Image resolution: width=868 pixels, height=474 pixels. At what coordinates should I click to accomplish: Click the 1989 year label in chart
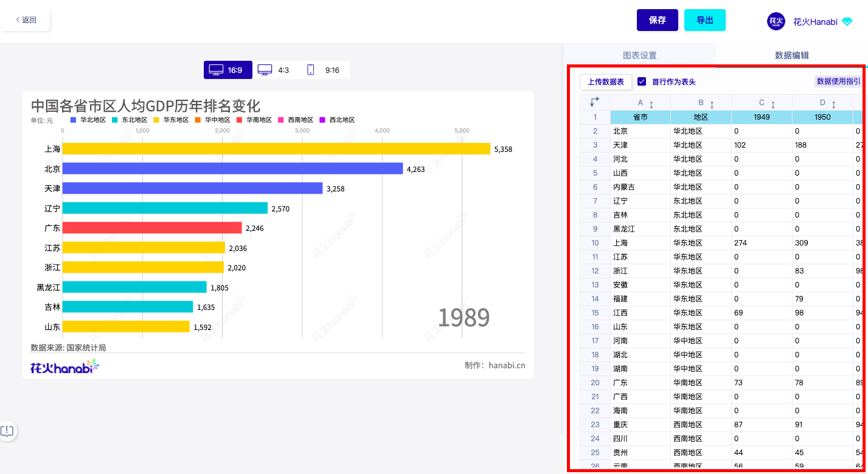[464, 317]
